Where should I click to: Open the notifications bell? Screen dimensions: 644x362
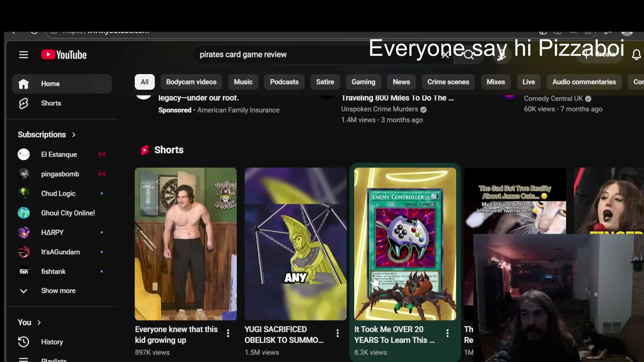[636, 54]
